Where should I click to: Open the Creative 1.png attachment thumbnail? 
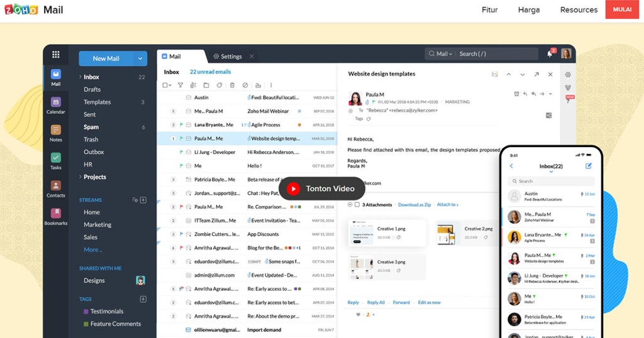click(362, 234)
